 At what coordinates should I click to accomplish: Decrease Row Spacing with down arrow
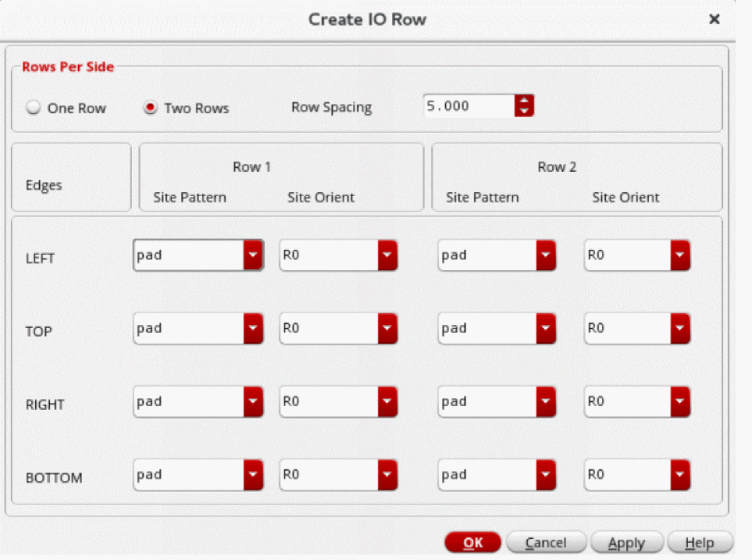point(525,112)
